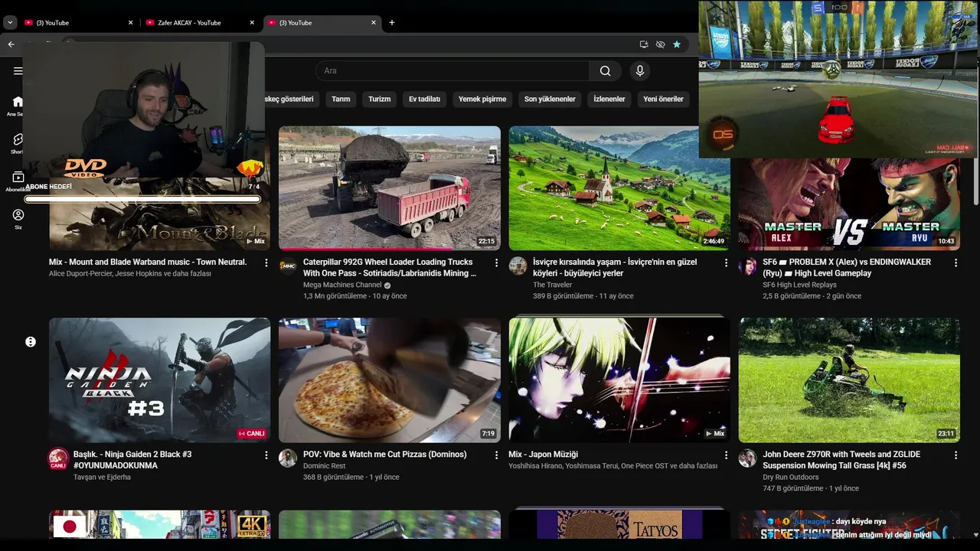Open the tab search dropdown arrow
Viewport: 980px width, 551px height.
10,23
